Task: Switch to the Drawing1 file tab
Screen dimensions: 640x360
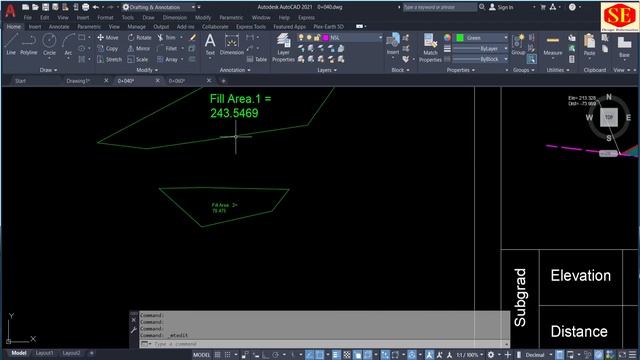Action: tap(78, 81)
